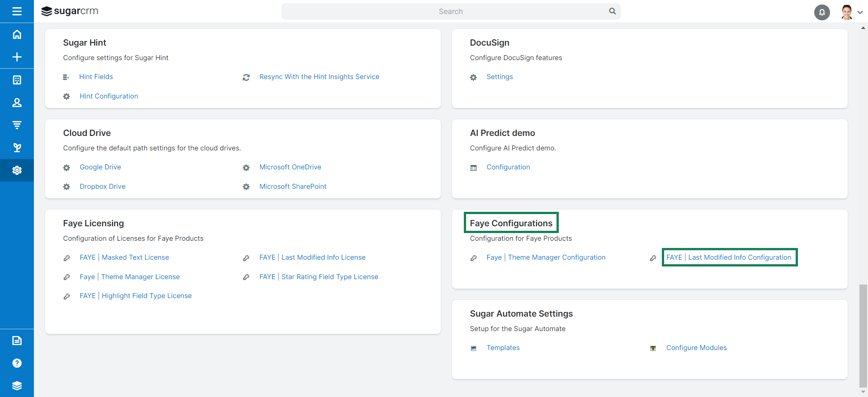Viewport: 868px width, 397px height.
Task: Click the AI Predict Configuration table icon
Action: pos(473,168)
